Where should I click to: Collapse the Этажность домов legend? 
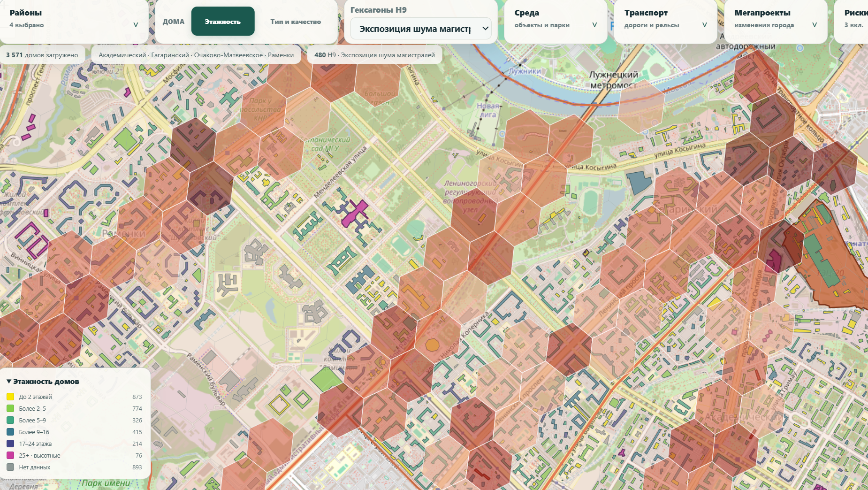(43, 382)
